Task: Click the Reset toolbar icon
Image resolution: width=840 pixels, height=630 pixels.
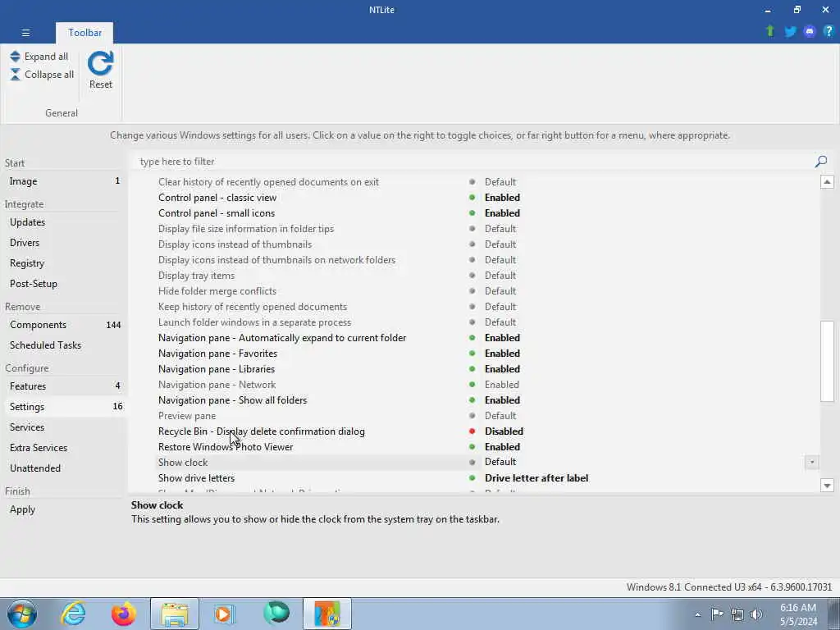Action: [x=101, y=63]
